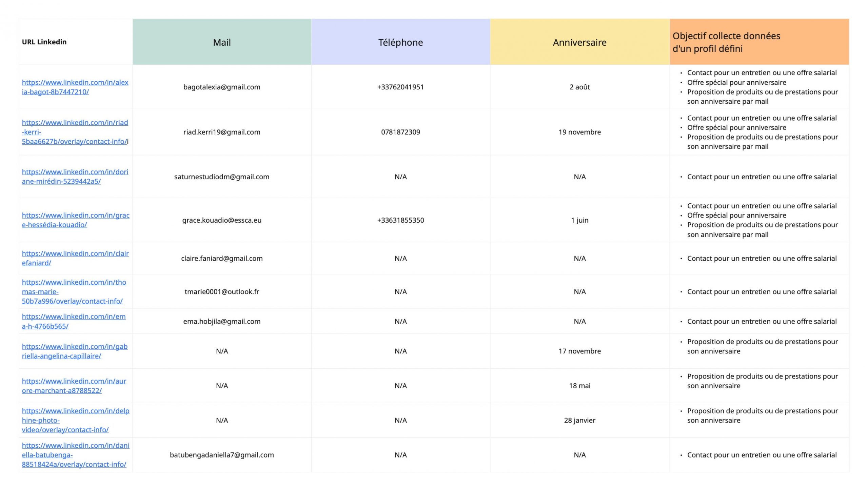868x491 pixels.
Task: Click the batubengadaniella7@gmail.com cell
Action: click(x=222, y=455)
